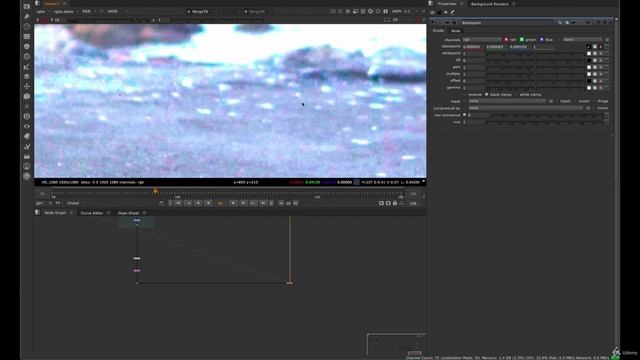Stop playback with the orange stop button
The width and height of the screenshot is (640, 360).
(x=220, y=203)
